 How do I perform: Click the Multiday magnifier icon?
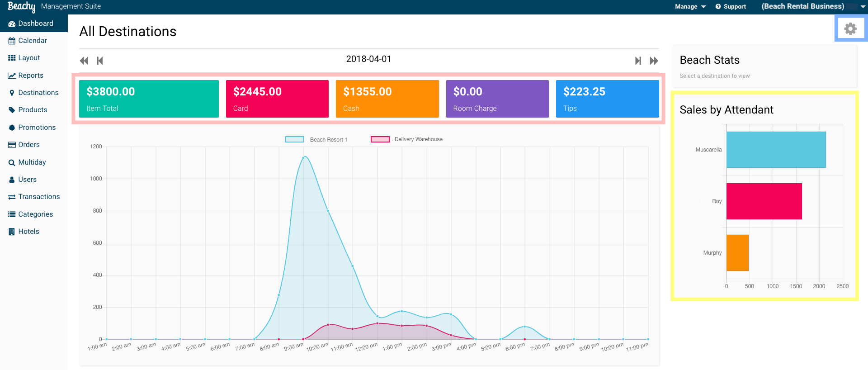pyautogui.click(x=12, y=162)
